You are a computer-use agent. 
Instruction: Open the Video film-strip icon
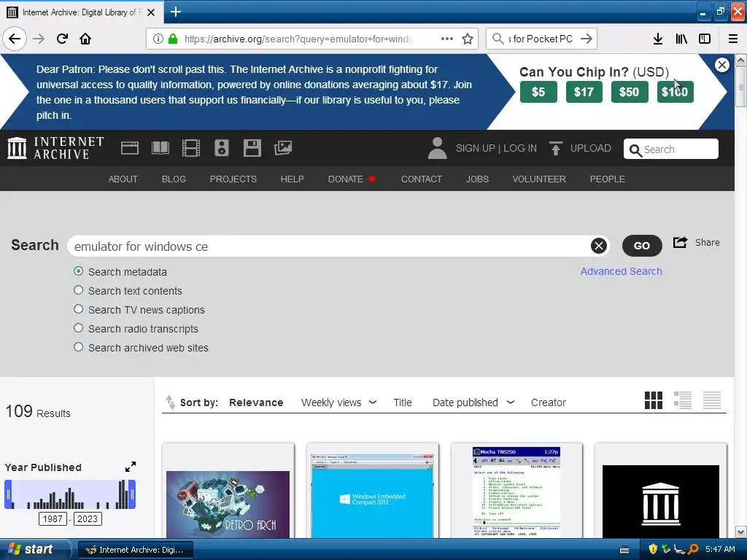click(x=191, y=148)
